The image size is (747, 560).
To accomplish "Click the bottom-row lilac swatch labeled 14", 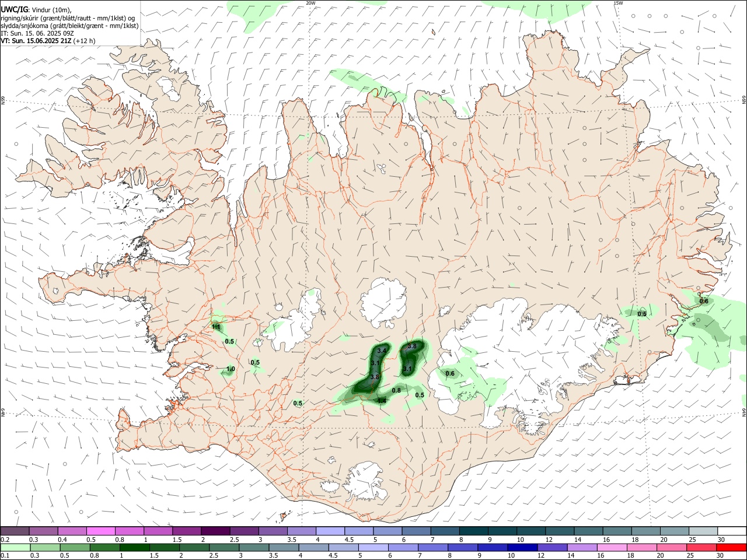I will point(581,547).
